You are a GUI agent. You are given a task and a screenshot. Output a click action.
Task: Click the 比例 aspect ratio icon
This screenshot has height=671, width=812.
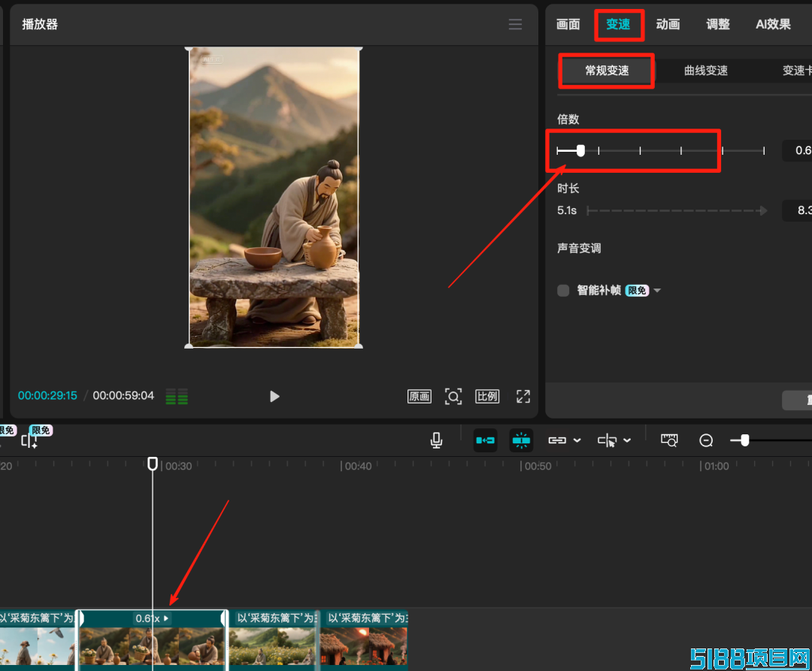point(487,396)
